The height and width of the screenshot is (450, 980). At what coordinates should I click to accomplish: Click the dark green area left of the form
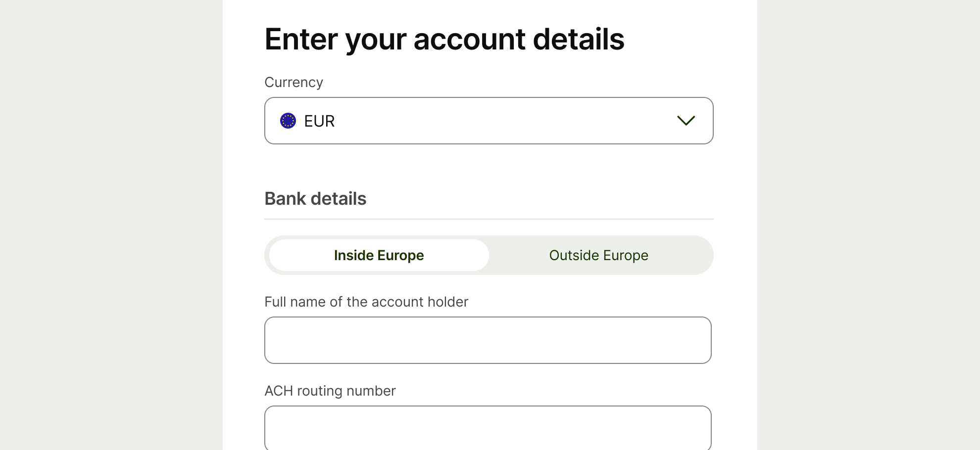(x=111, y=225)
